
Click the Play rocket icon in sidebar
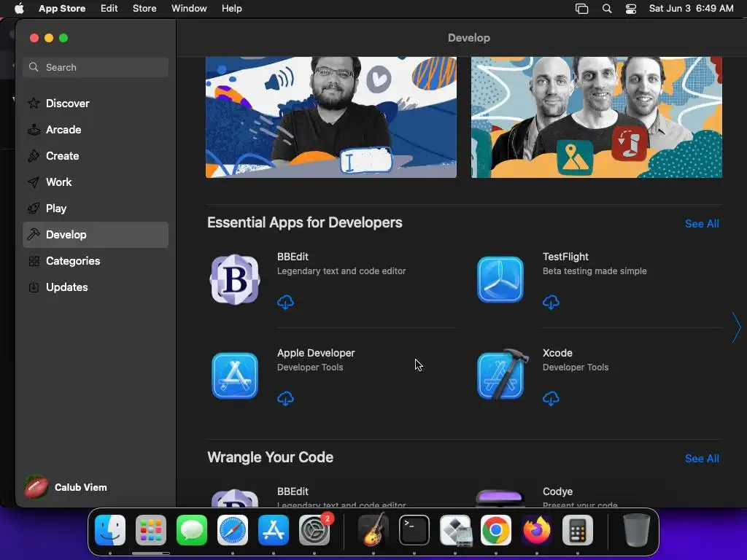click(x=34, y=208)
